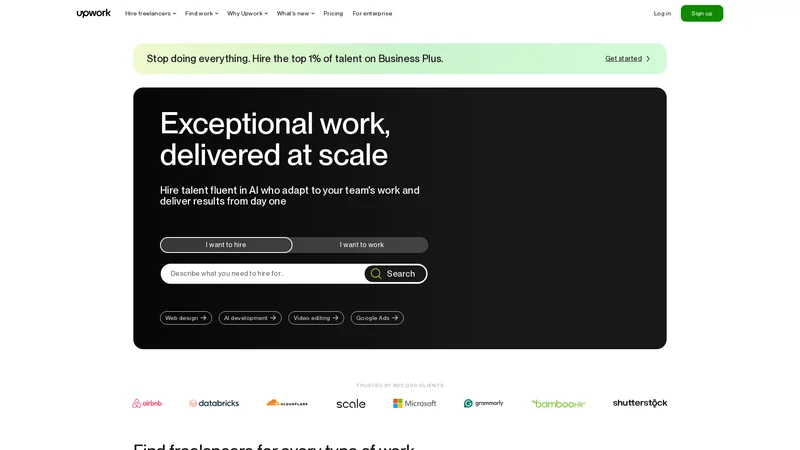Click the Microsoft logo

[414, 403]
